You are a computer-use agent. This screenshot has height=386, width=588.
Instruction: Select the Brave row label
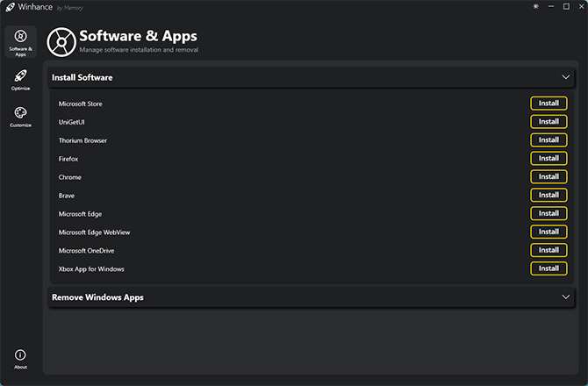pyautogui.click(x=67, y=196)
